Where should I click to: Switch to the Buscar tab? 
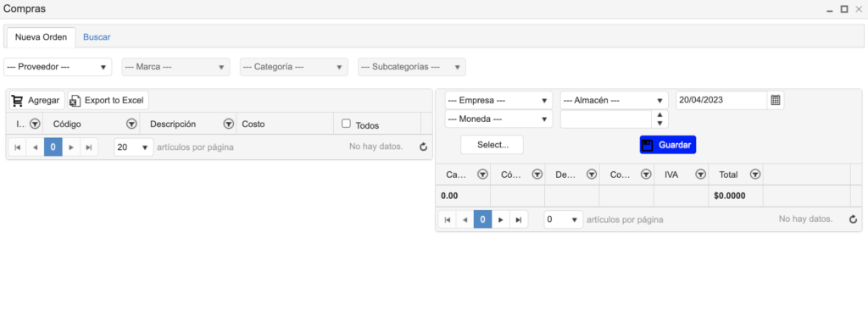pos(97,37)
